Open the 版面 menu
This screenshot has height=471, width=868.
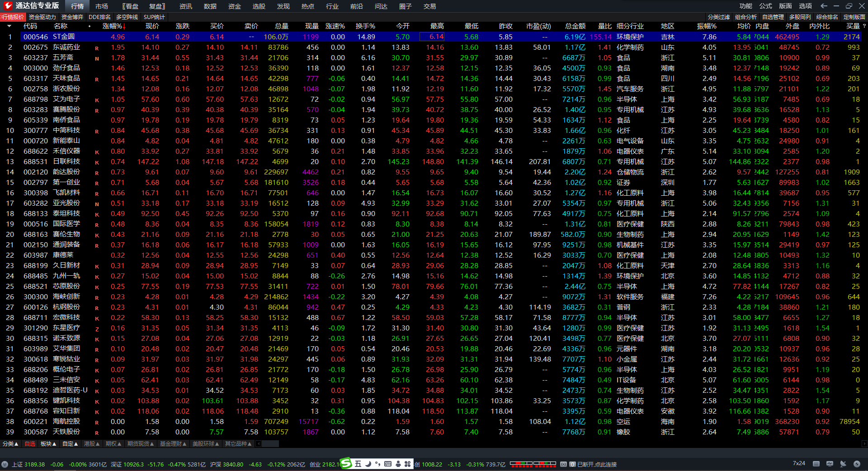(785, 6)
